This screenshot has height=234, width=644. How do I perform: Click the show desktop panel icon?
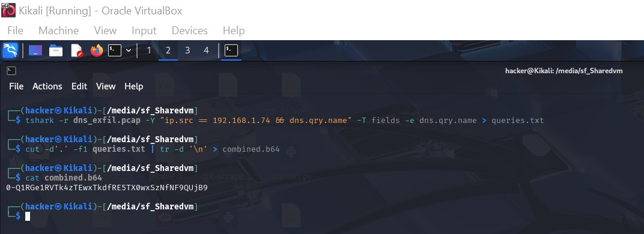click(x=35, y=50)
